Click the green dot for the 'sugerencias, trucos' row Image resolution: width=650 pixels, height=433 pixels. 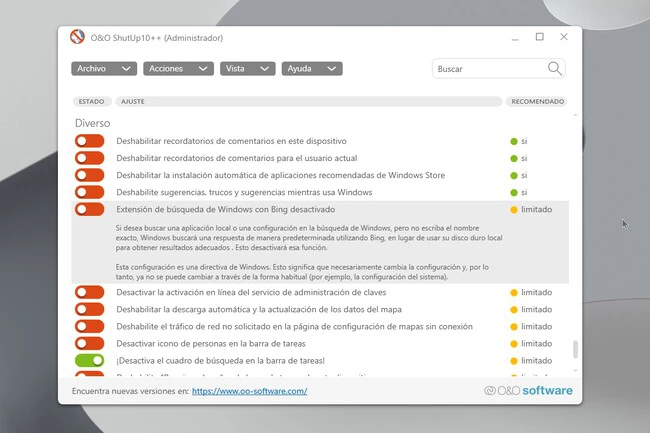514,192
